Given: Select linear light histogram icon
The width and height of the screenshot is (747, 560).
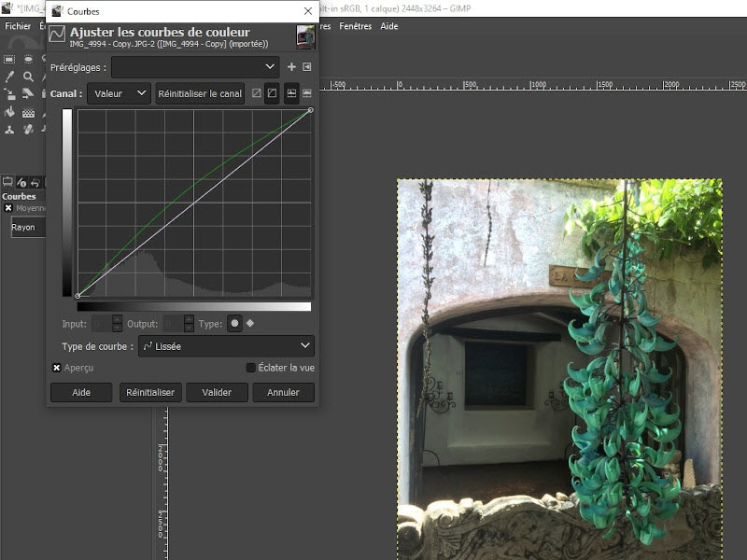Looking at the screenshot, I should (x=257, y=93).
